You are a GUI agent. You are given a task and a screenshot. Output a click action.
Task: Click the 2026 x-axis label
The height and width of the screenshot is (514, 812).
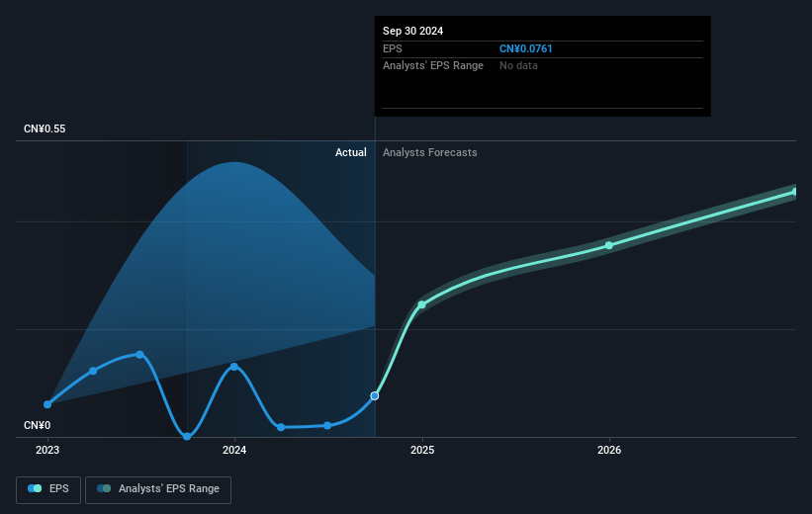[x=609, y=450]
